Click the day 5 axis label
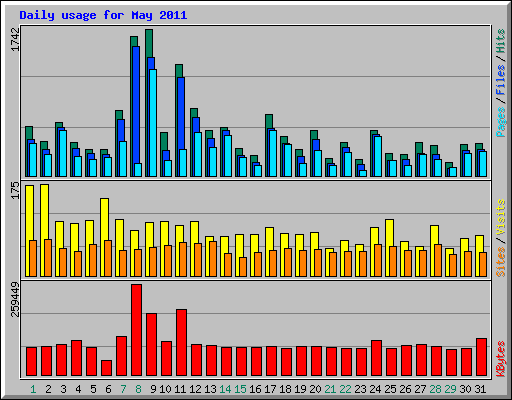This screenshot has height=400, width=512. 93,389
